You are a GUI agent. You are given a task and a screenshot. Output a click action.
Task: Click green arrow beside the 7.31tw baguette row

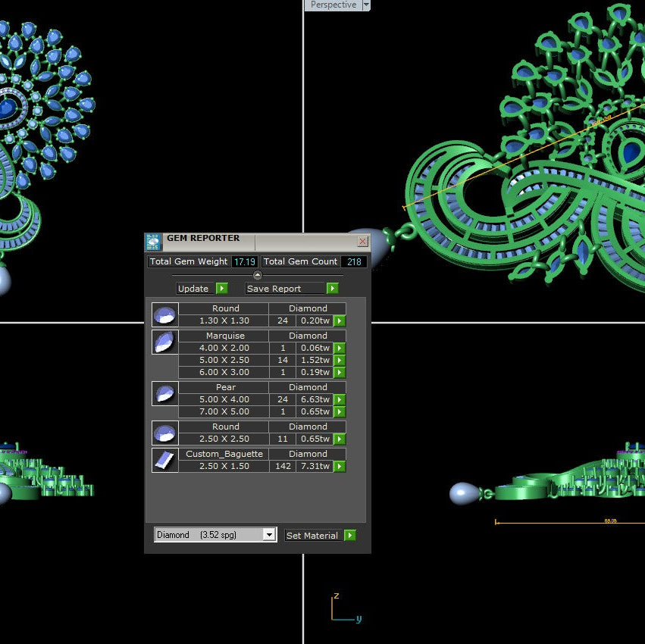click(x=339, y=466)
